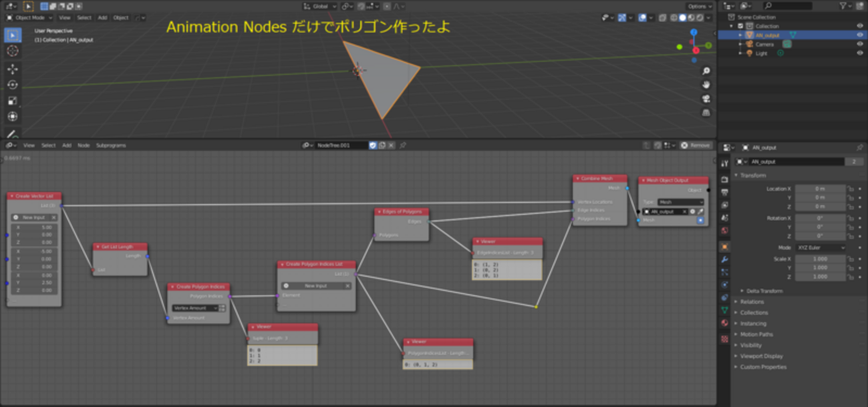Toggle camera view in the viewport
The width and height of the screenshot is (868, 407).
[x=706, y=99]
